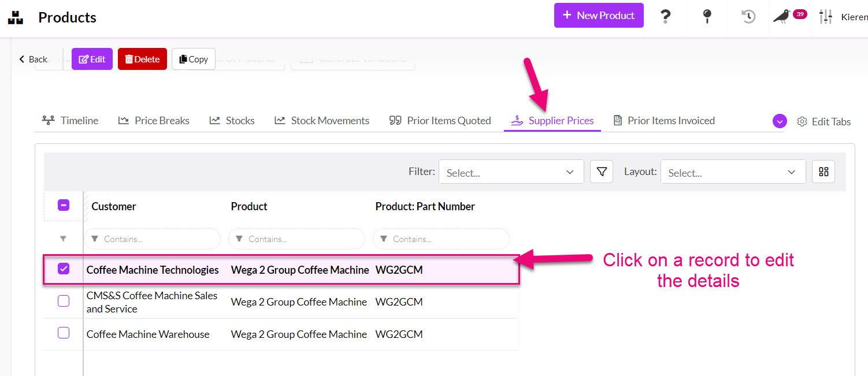Screen dimensions: 868x376
Task: Sort by the Customer column header
Action: [x=114, y=207]
